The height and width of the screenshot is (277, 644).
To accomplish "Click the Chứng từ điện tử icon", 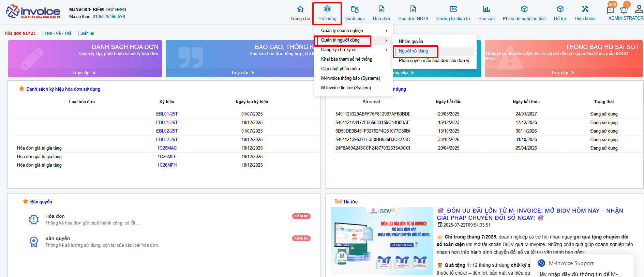I will pos(453,9).
